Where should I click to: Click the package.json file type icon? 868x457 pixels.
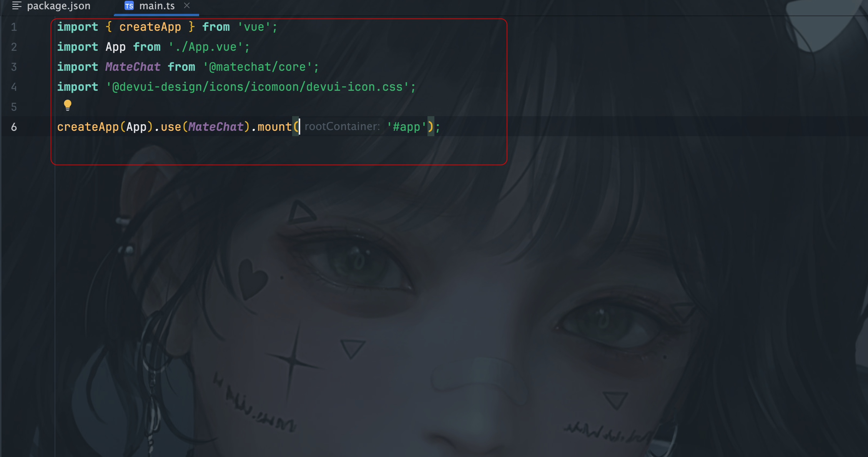[x=17, y=5]
